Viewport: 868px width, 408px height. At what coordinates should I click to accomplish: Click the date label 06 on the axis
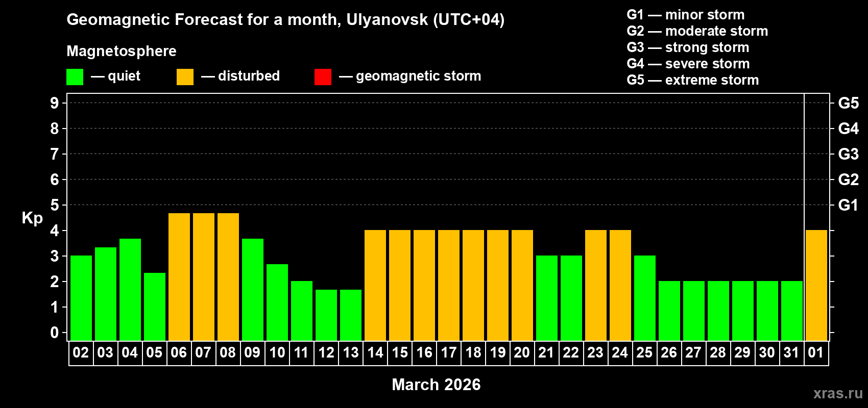pos(179,353)
